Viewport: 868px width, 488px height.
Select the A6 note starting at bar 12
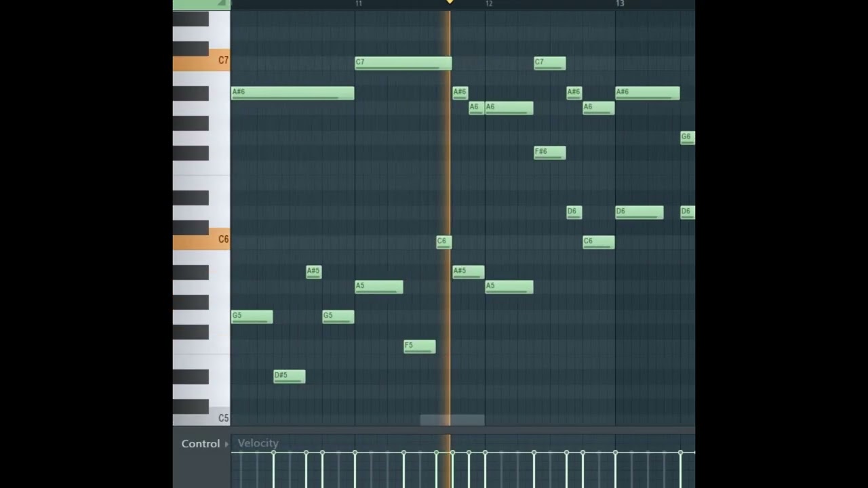[x=509, y=108]
